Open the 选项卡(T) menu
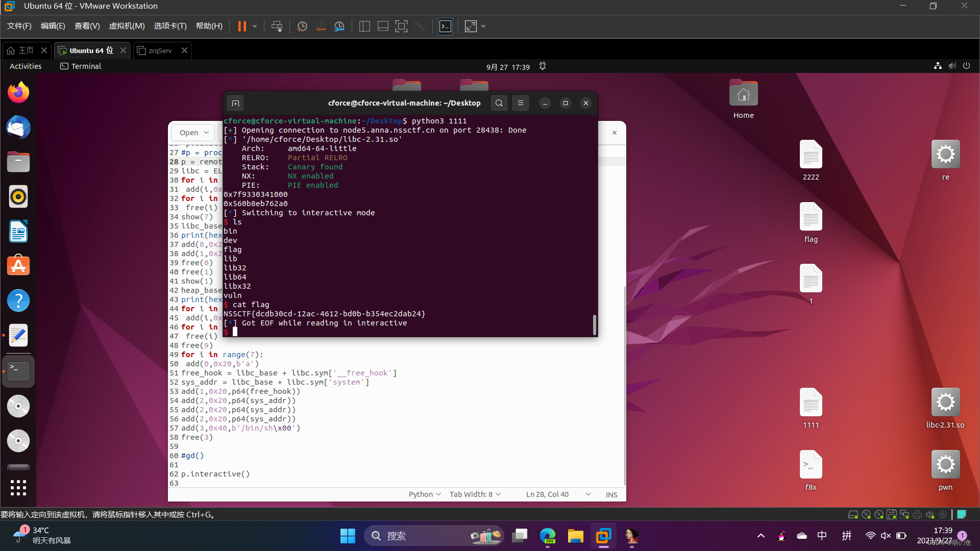The image size is (980, 551). pos(170,26)
